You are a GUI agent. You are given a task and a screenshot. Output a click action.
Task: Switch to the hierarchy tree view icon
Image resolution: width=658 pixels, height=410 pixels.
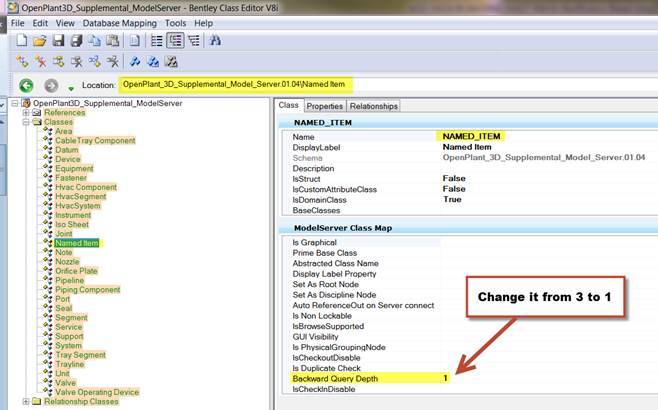(194, 41)
